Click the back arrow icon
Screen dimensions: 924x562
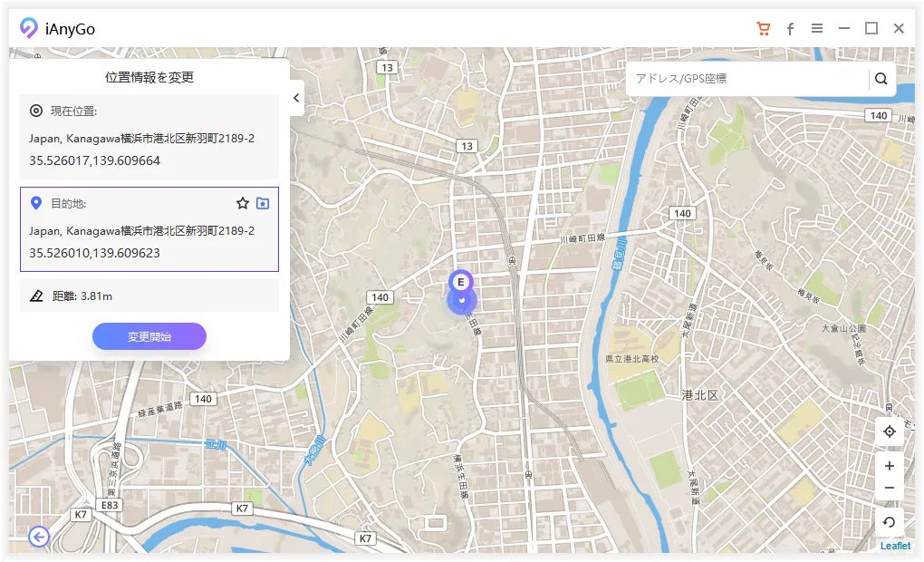[x=39, y=538]
